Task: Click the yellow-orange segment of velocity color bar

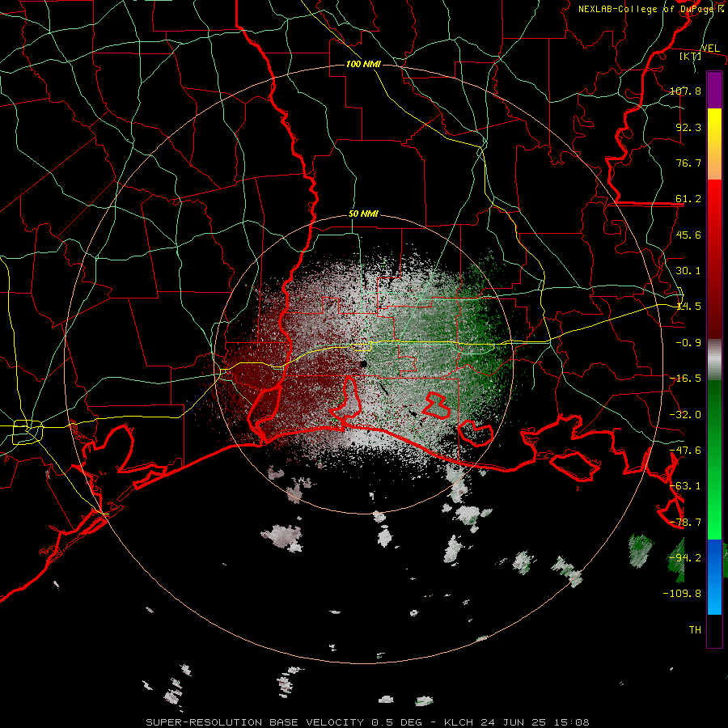Action: [x=714, y=144]
